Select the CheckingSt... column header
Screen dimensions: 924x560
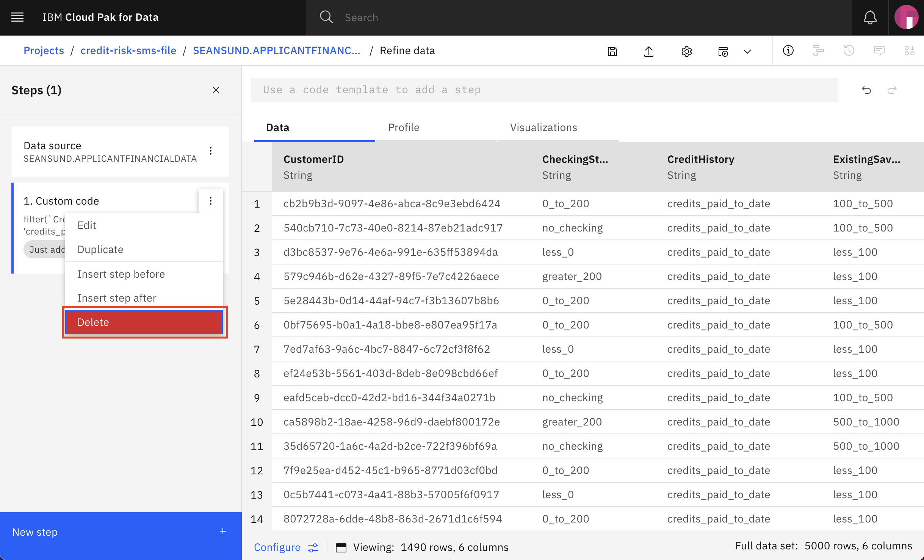click(x=593, y=167)
